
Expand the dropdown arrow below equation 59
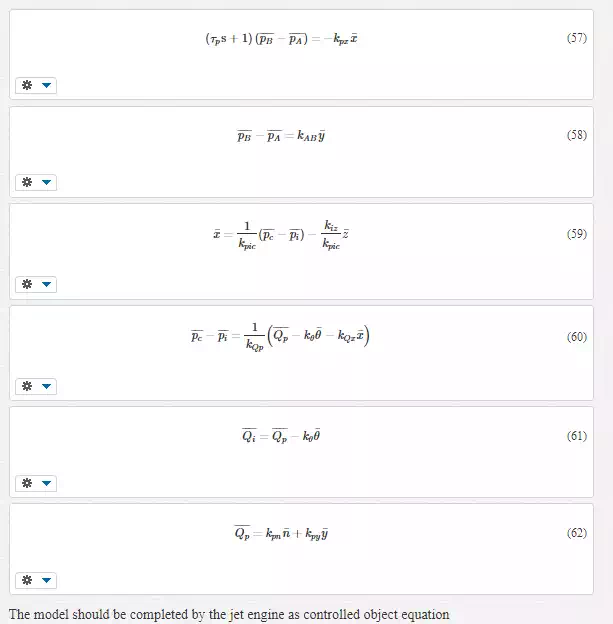click(x=47, y=284)
